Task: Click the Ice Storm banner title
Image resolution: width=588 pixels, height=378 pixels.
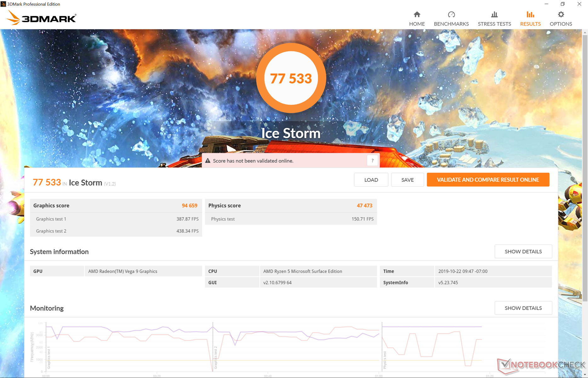Action: coord(291,133)
